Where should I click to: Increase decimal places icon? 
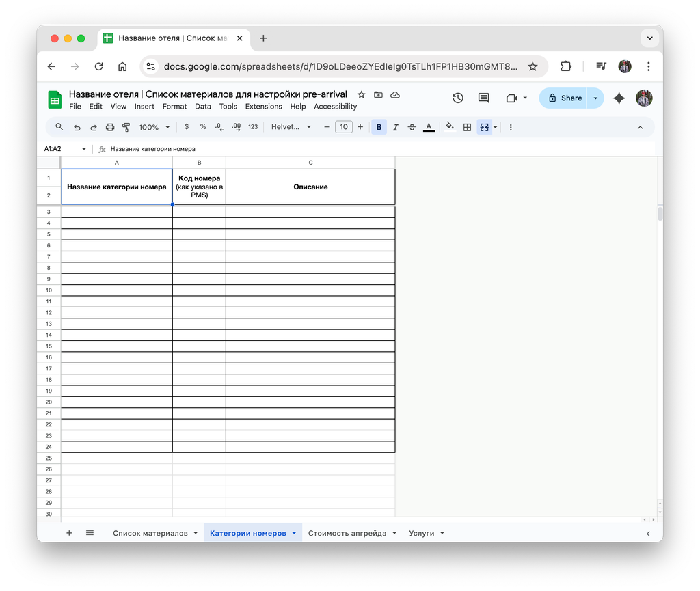point(236,127)
